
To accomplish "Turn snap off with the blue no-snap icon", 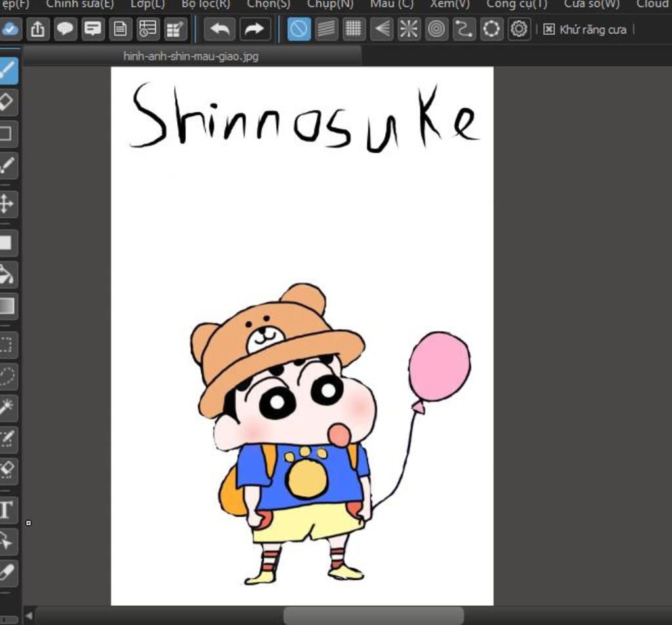I will click(x=299, y=29).
